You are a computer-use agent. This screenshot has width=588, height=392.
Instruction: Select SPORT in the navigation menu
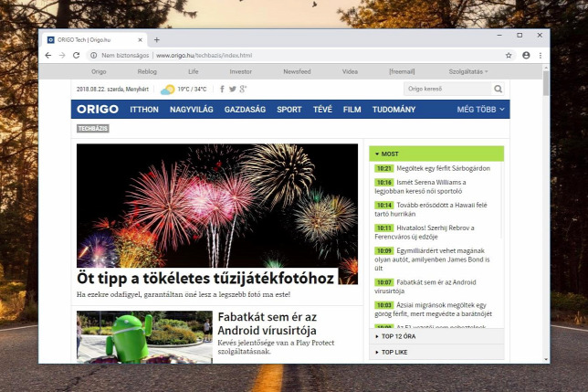pyautogui.click(x=289, y=110)
